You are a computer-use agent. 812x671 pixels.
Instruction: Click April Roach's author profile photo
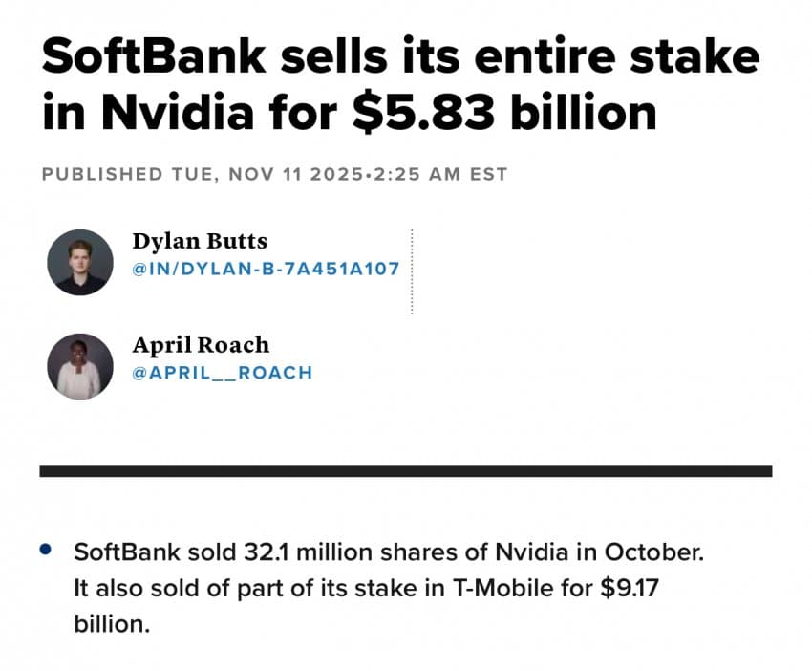tap(80, 366)
